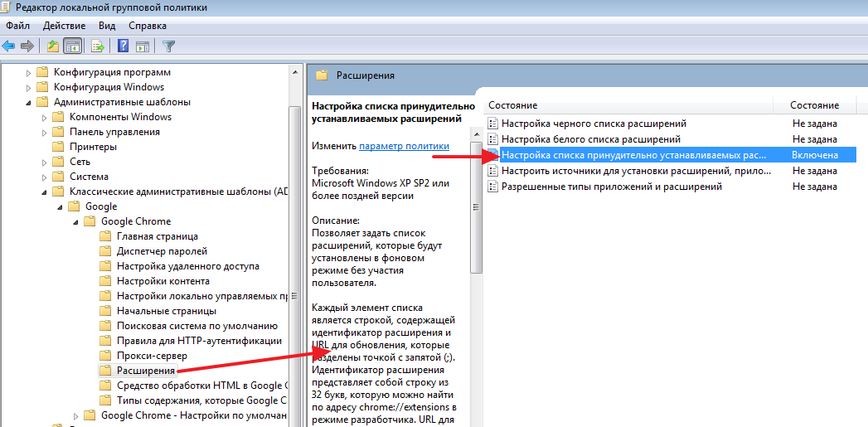Click the Начальные страницы folder icon

click(x=105, y=311)
